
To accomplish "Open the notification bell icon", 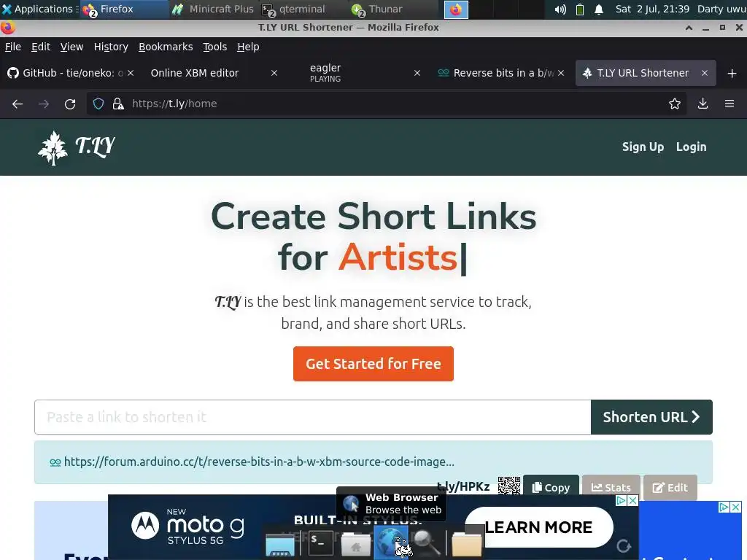I will (599, 9).
